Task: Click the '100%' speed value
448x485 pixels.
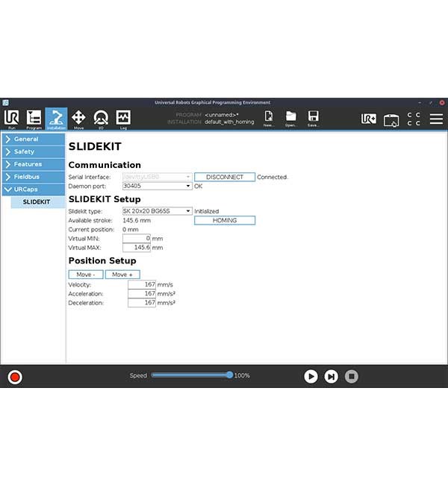Action: tap(242, 375)
